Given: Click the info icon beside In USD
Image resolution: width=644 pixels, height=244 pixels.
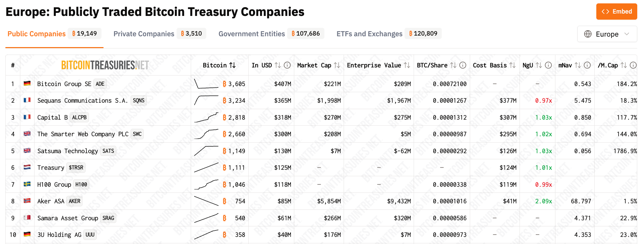Looking at the screenshot, I should coord(287,65).
